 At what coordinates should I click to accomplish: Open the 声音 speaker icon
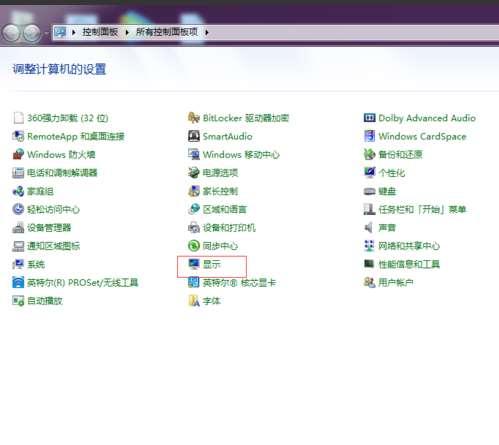(369, 228)
